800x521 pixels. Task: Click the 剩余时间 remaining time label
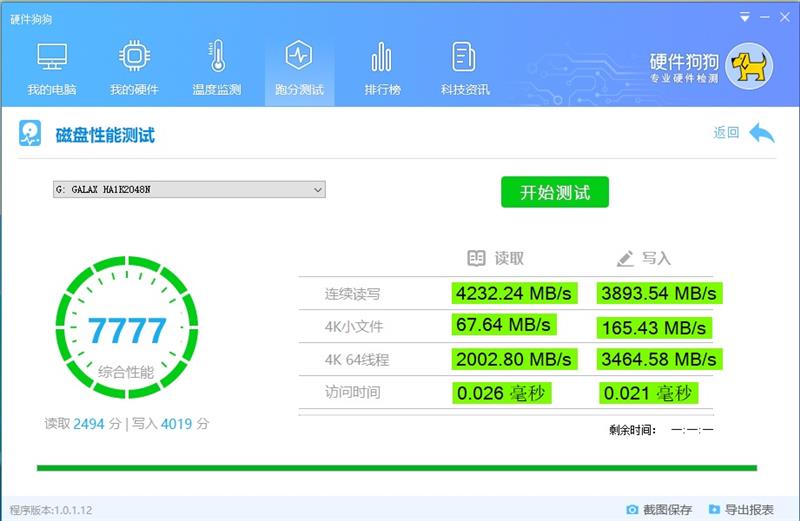pos(632,430)
